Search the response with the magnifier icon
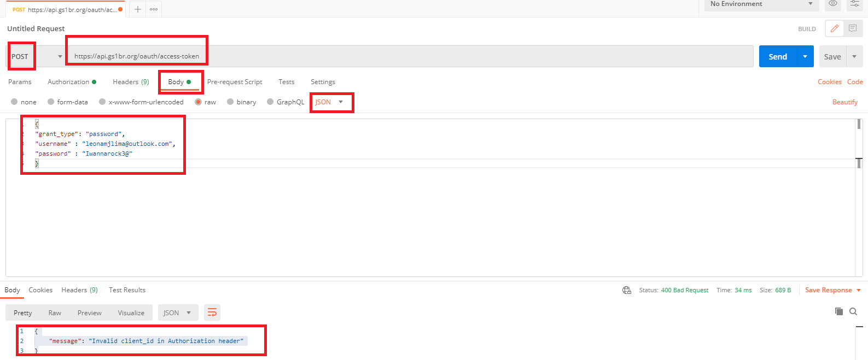868x360 pixels. pos(853,311)
